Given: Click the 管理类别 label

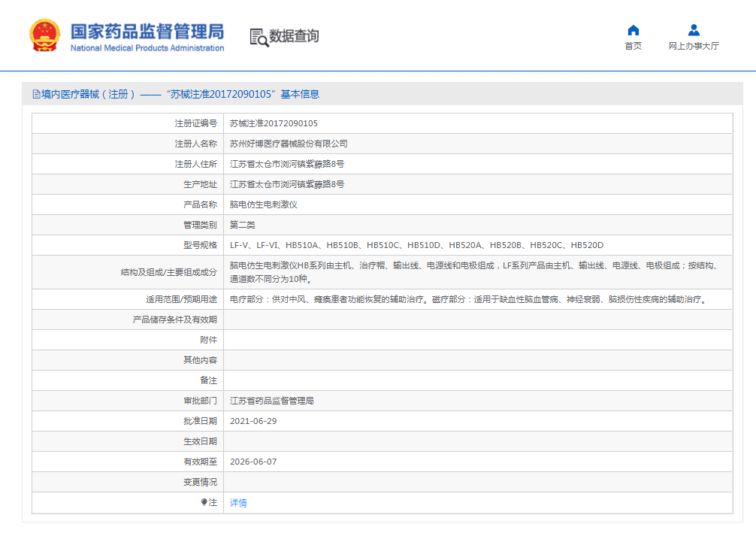Looking at the screenshot, I should coord(200,225).
